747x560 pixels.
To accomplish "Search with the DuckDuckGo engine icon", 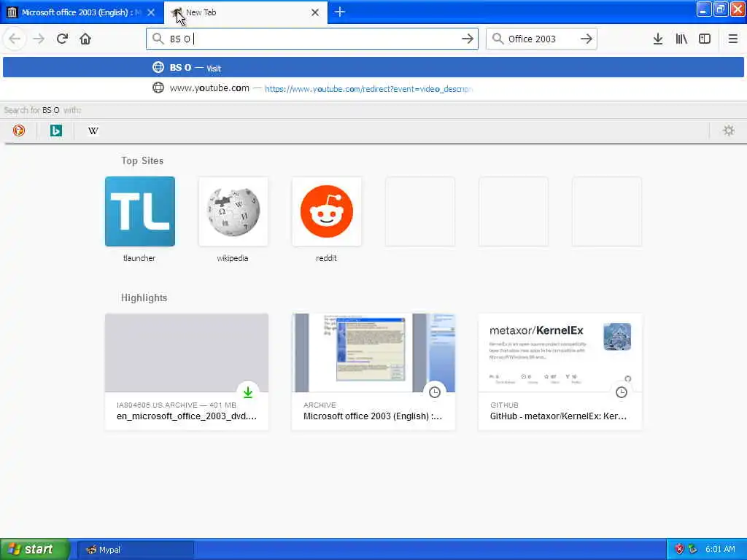I will pos(18,131).
